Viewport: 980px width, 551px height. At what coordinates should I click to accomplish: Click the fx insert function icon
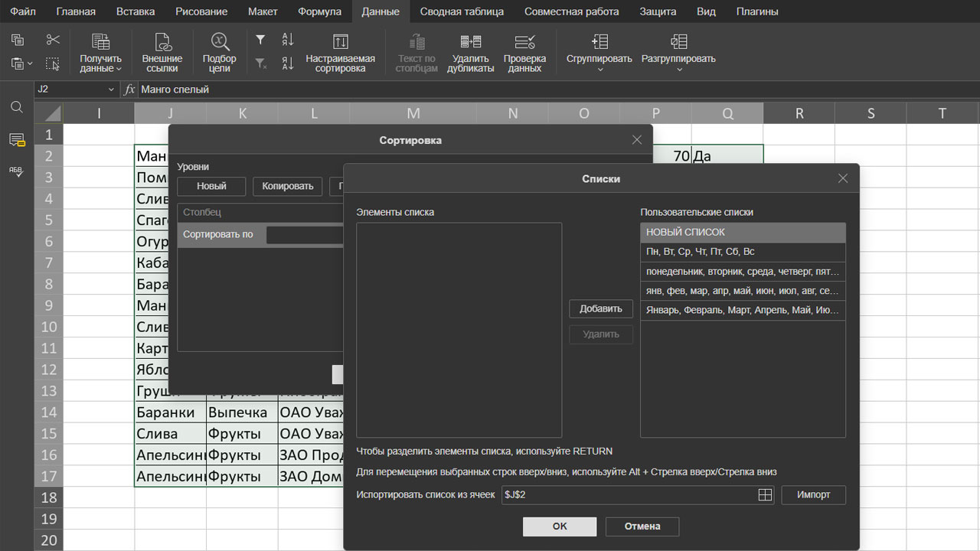pos(129,90)
